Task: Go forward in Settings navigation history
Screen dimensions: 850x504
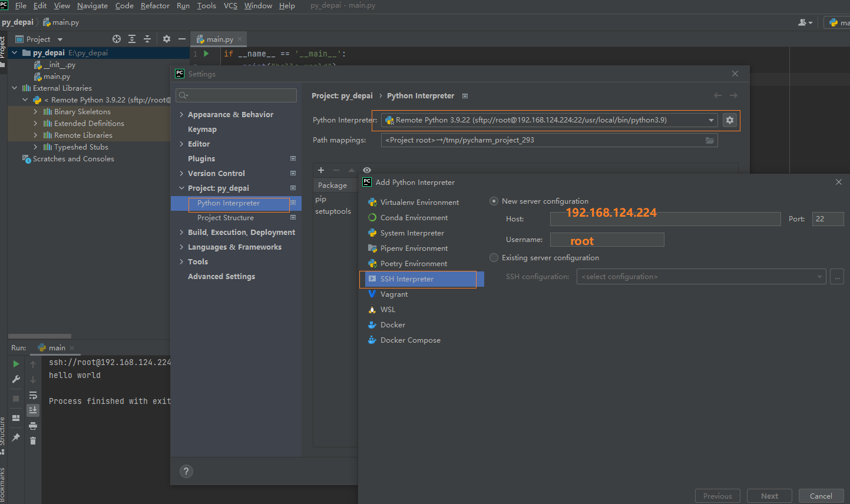Action: (x=733, y=95)
